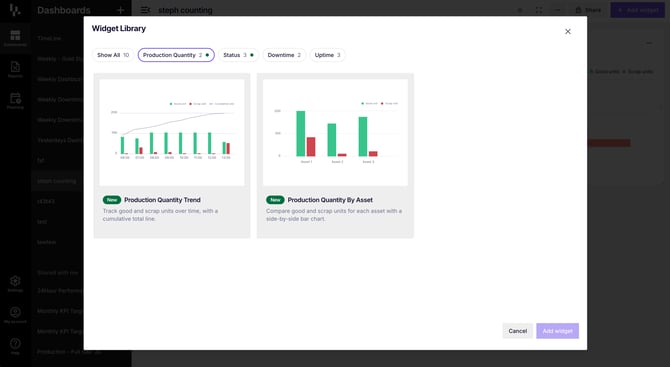This screenshot has height=367, width=670.
Task: Click the Widget Library heading
Action: (119, 29)
